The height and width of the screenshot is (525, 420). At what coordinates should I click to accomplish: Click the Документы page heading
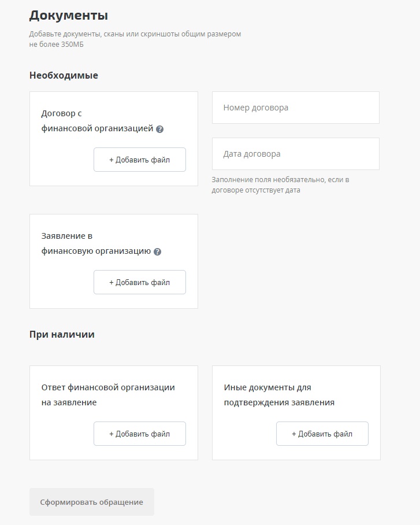click(x=68, y=16)
